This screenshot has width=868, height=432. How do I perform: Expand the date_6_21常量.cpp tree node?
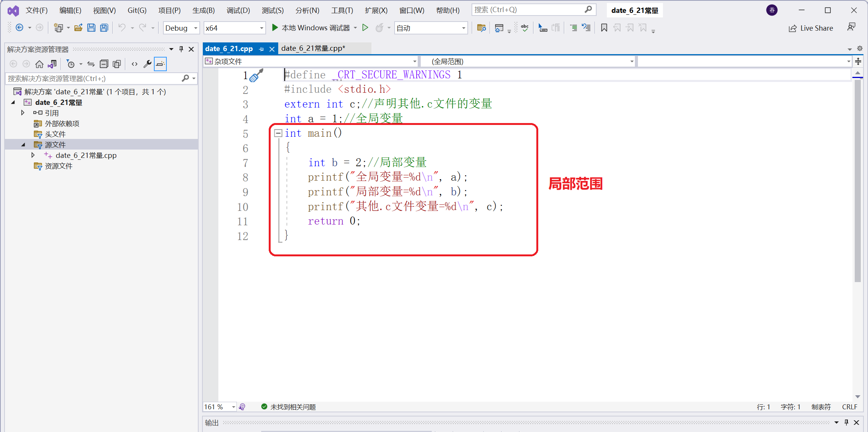click(x=33, y=155)
